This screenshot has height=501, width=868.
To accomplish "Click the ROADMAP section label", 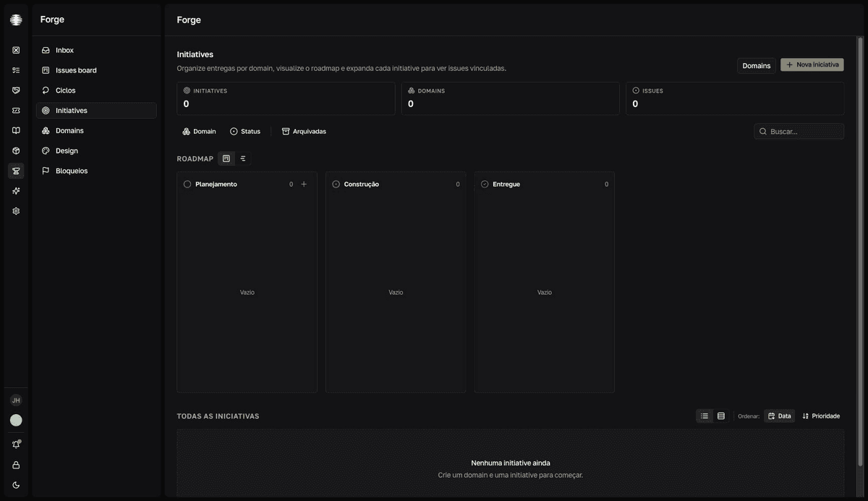I will pos(195,159).
